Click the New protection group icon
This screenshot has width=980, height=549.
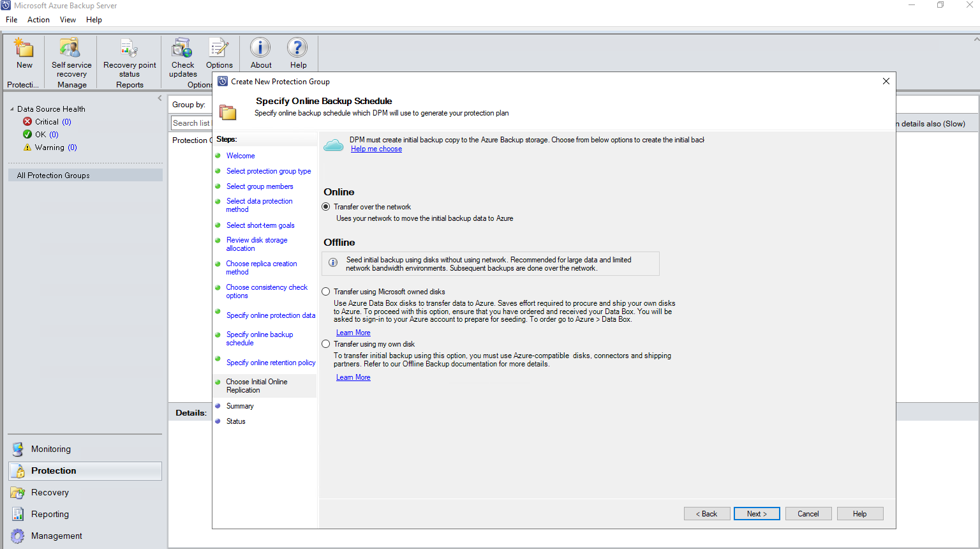point(24,48)
